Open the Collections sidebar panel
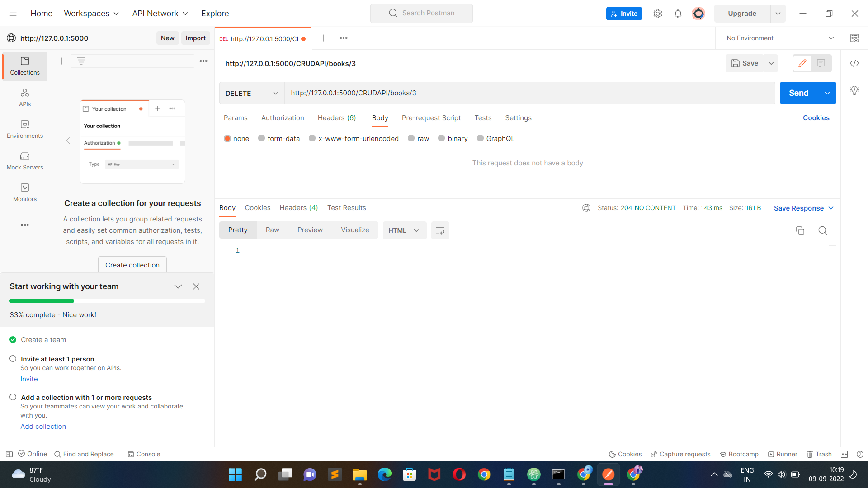 [x=25, y=66]
